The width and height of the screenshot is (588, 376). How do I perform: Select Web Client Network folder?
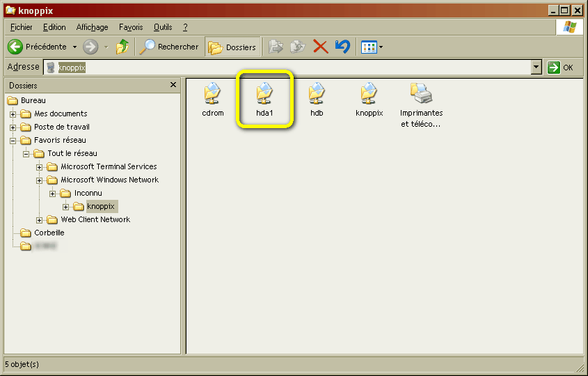95,219
